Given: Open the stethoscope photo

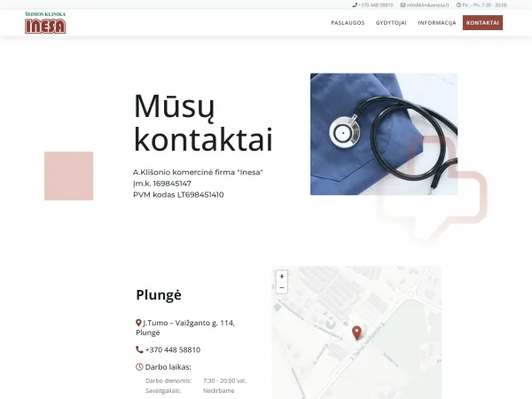Looking at the screenshot, I should click(384, 134).
